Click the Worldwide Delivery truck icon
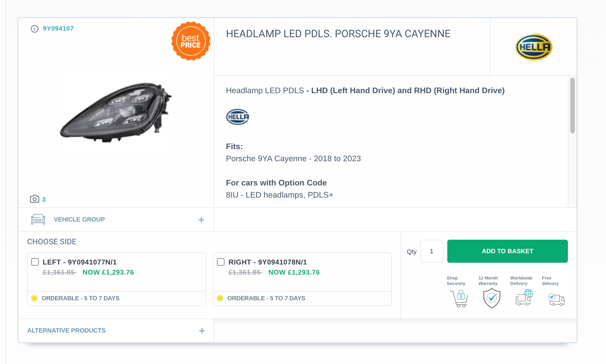Viewport: 606px width, 364px height. point(524,298)
